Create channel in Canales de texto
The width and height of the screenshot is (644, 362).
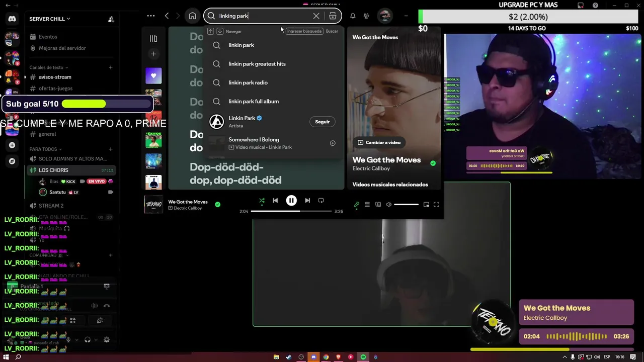tap(111, 67)
